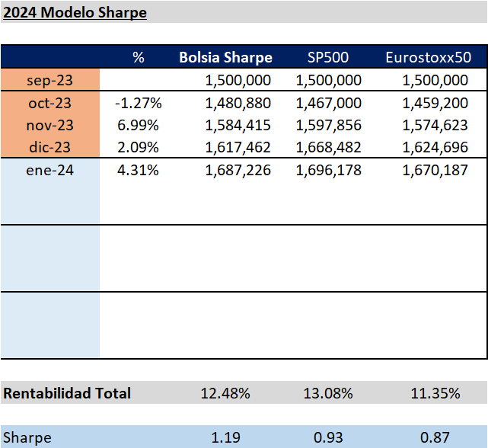This screenshot has width=488, height=448.
Task: Click the 'Sharpe' row label
Action: pyautogui.click(x=27, y=438)
